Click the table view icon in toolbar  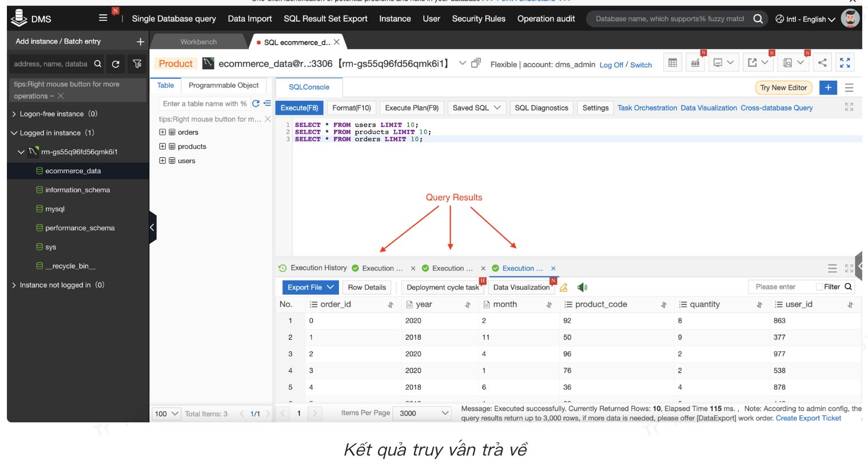[672, 63]
